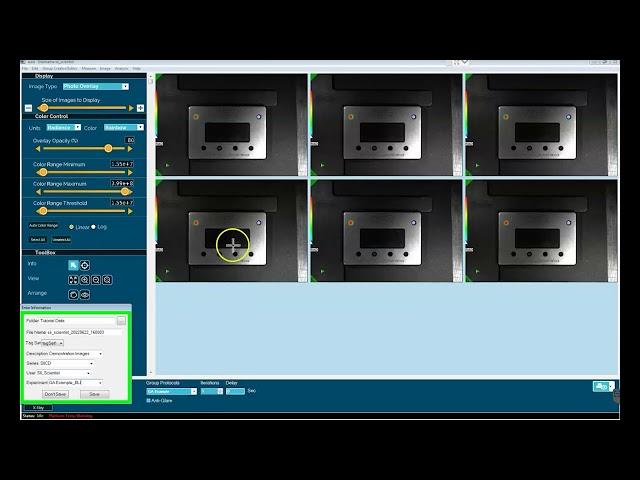Click the Overlay Opacity slider handle
Viewport: 640px width, 480px height.
(108, 148)
